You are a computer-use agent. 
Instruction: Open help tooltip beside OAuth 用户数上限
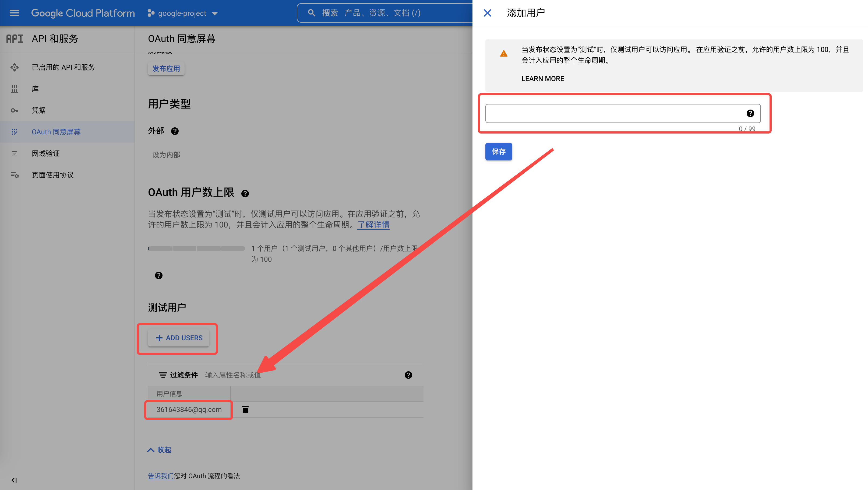click(x=245, y=193)
